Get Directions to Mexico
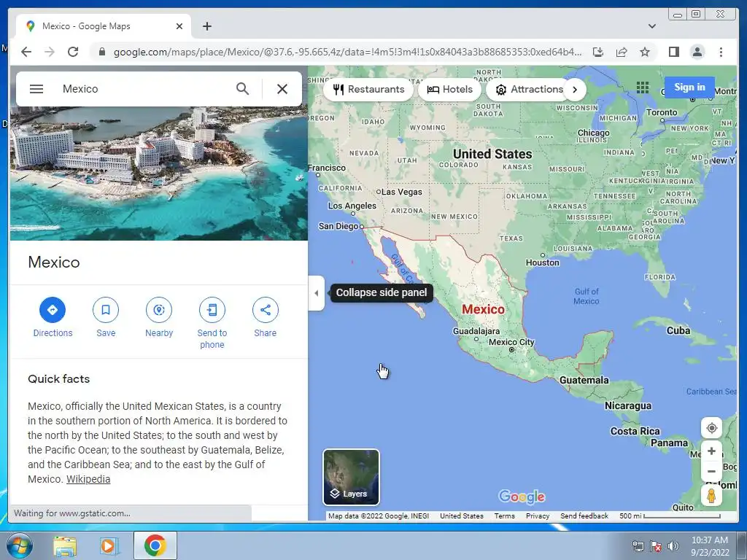Image resolution: width=747 pixels, height=560 pixels. pyautogui.click(x=53, y=317)
